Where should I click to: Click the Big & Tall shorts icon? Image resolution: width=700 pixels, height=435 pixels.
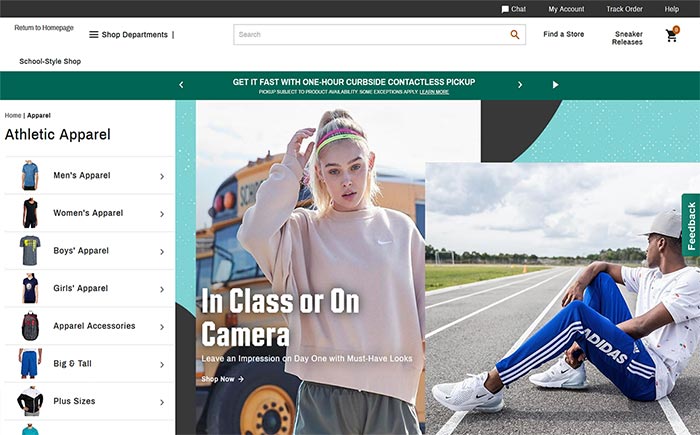pyautogui.click(x=29, y=363)
